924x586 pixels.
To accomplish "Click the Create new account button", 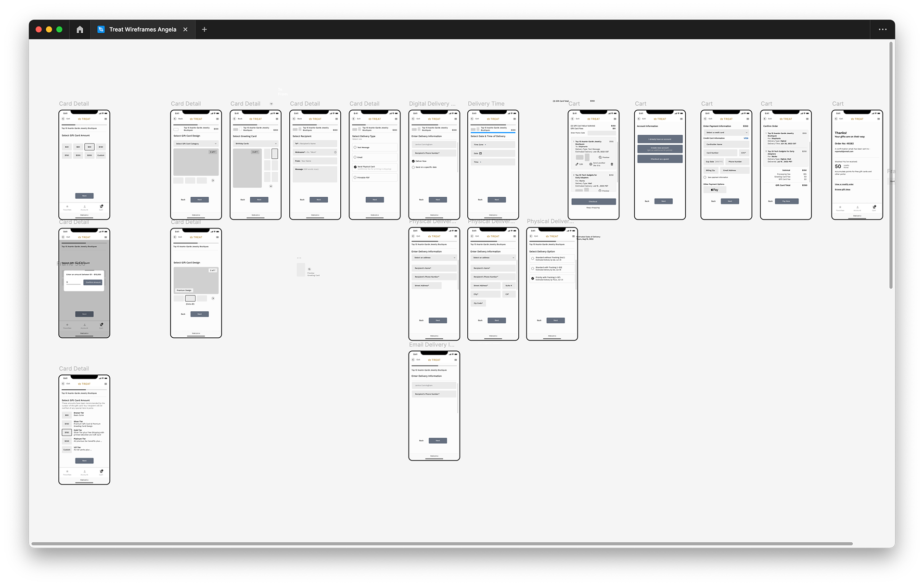I will (x=660, y=149).
